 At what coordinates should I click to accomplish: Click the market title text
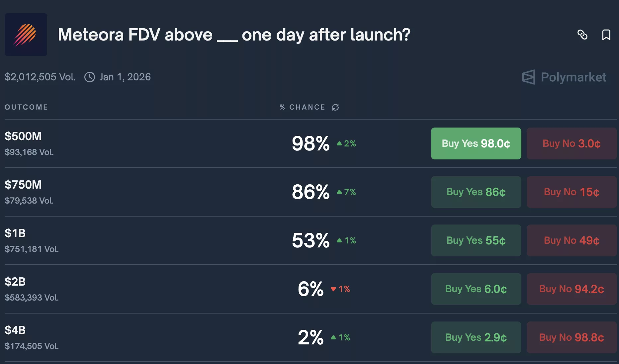[x=233, y=35]
